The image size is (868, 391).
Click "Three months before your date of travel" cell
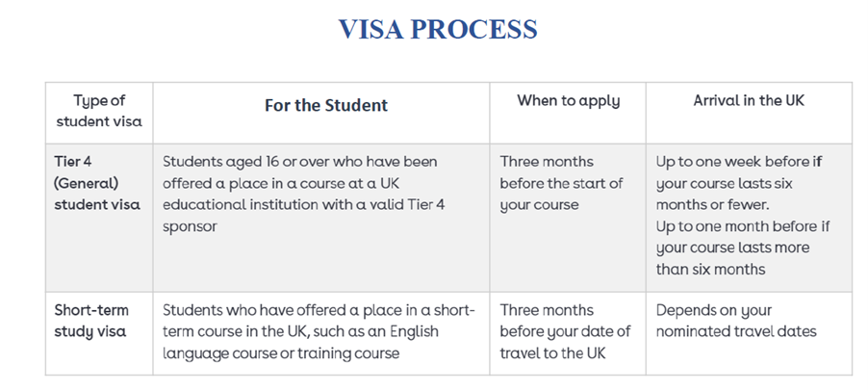[x=565, y=331]
